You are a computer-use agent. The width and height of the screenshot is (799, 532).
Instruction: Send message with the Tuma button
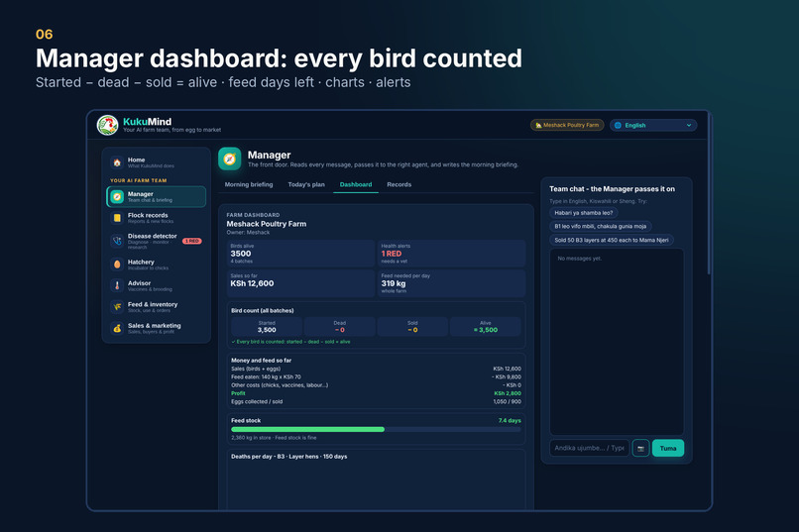668,449
